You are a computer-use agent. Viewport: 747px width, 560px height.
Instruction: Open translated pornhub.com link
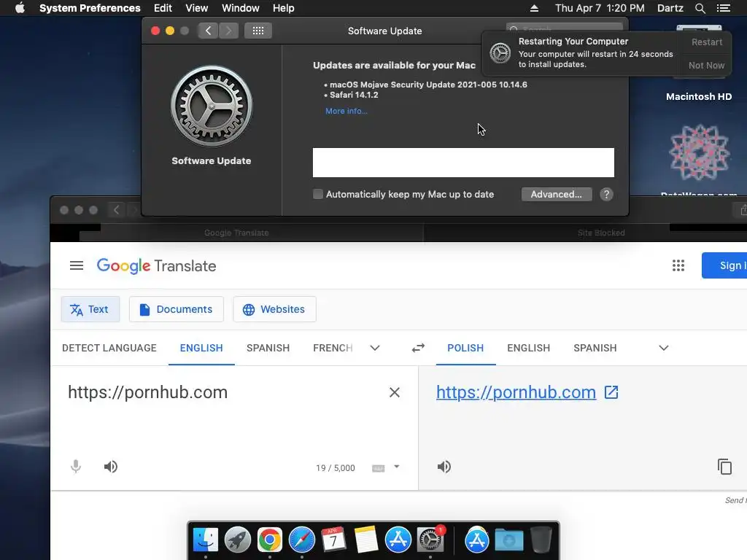(516, 392)
